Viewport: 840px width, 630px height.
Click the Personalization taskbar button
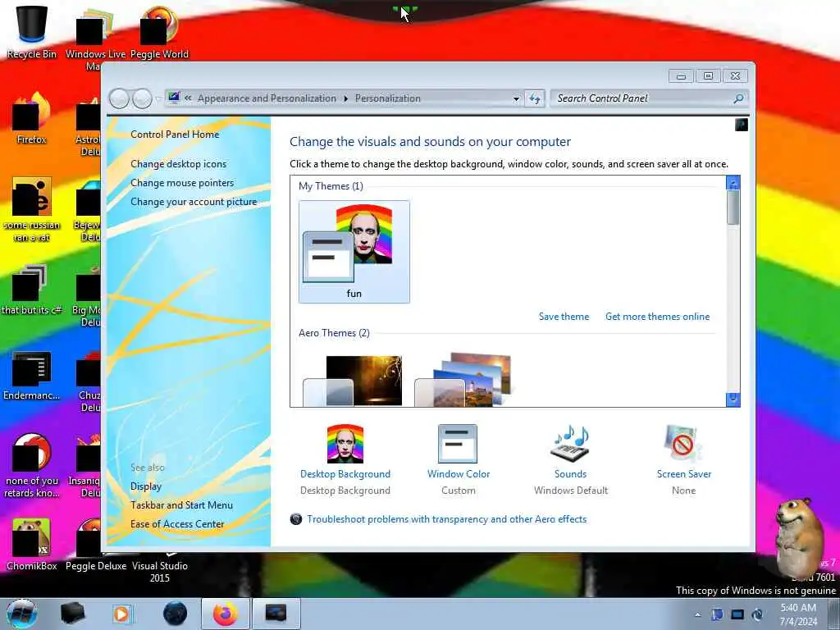[x=276, y=614]
